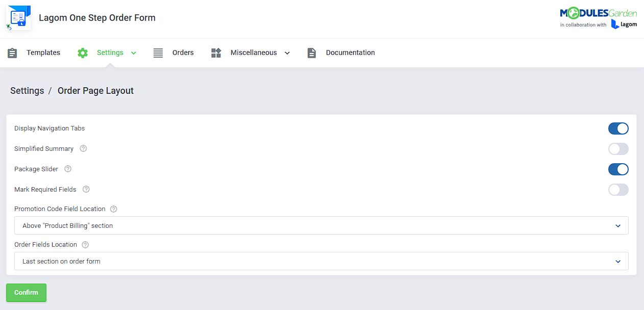Click the Package Slider label
The image size is (644, 310).
coord(36,169)
